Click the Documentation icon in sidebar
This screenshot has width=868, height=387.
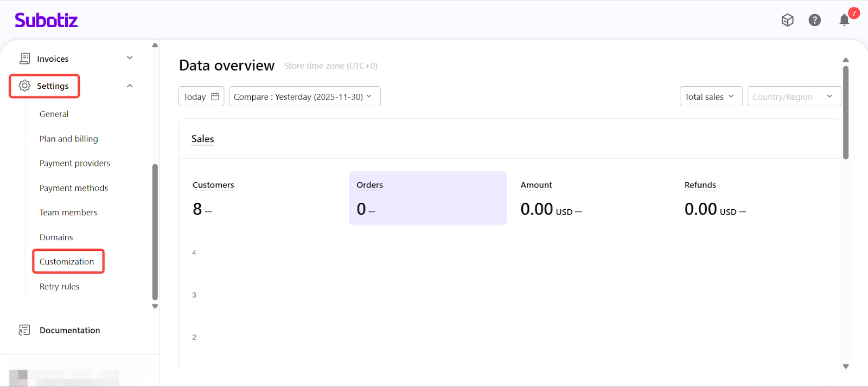24,330
